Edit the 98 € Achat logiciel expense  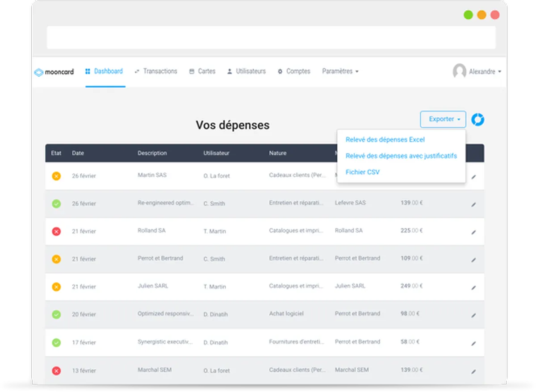(473, 316)
